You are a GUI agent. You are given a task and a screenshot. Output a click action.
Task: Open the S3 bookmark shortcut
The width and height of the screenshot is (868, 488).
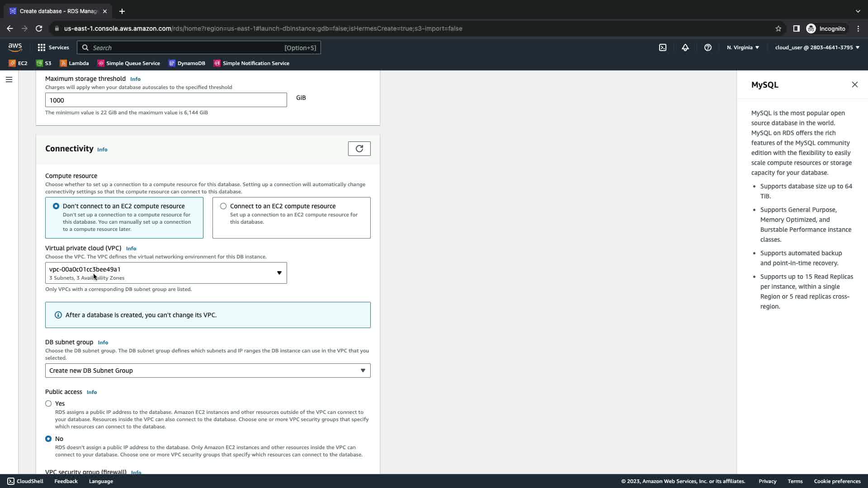43,63
